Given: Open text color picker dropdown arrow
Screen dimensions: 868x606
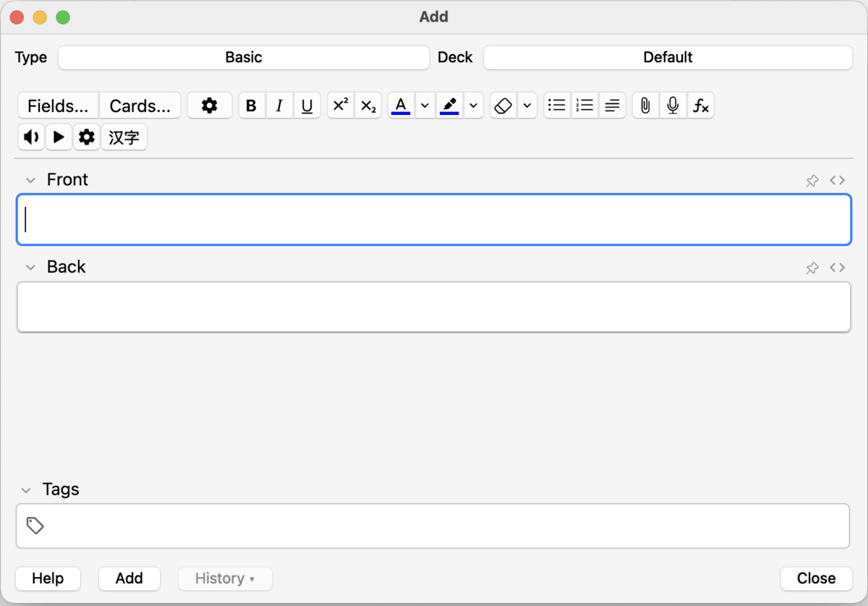Looking at the screenshot, I should 425,106.
